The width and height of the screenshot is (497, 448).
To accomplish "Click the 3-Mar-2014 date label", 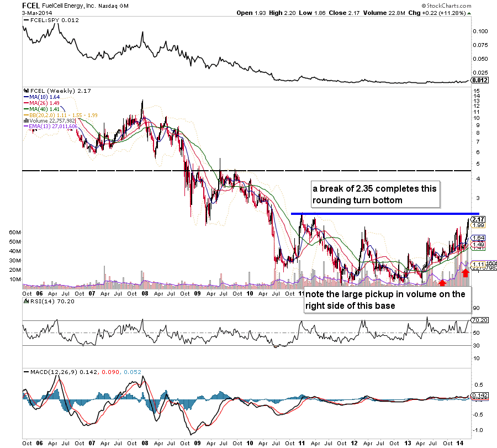I will point(37,13).
